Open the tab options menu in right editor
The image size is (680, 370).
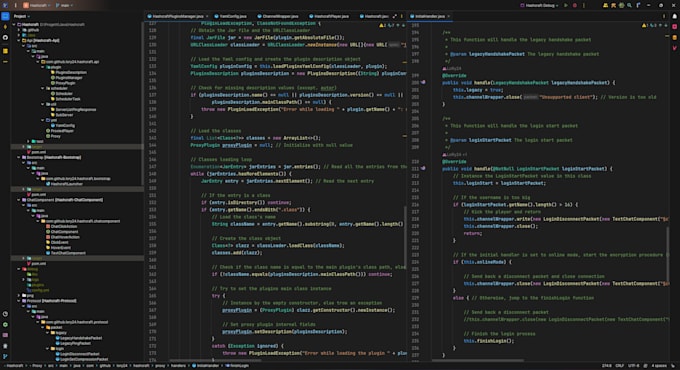pyautogui.click(x=664, y=16)
